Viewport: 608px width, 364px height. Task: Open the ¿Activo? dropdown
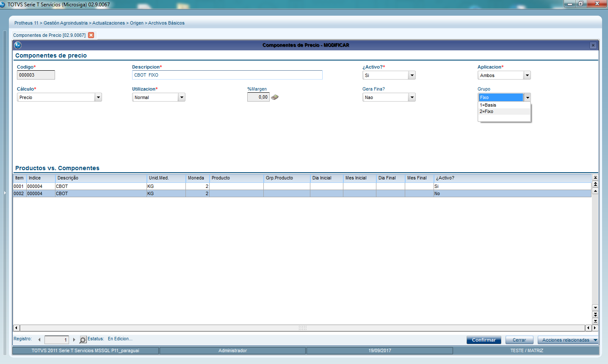[412, 75]
